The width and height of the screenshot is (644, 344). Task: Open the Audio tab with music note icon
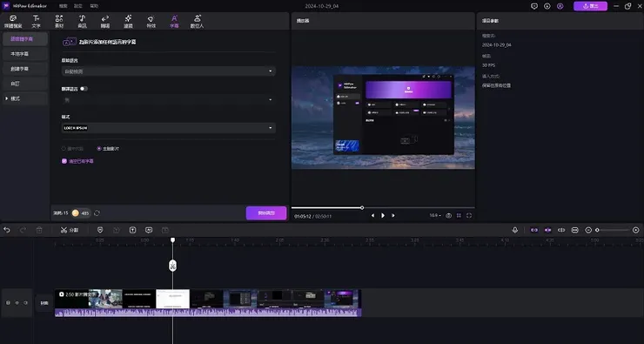[x=82, y=21]
